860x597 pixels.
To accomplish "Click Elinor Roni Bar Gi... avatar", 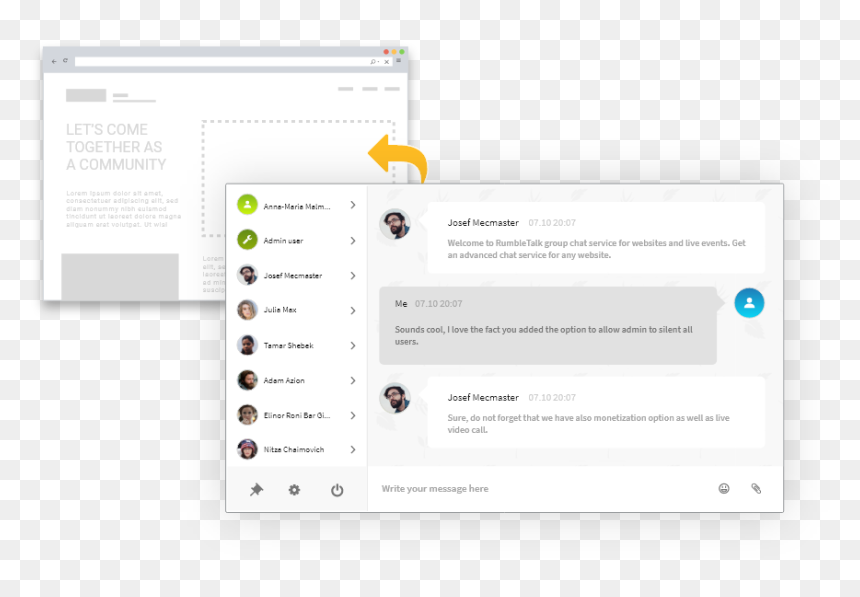I will pos(247,415).
